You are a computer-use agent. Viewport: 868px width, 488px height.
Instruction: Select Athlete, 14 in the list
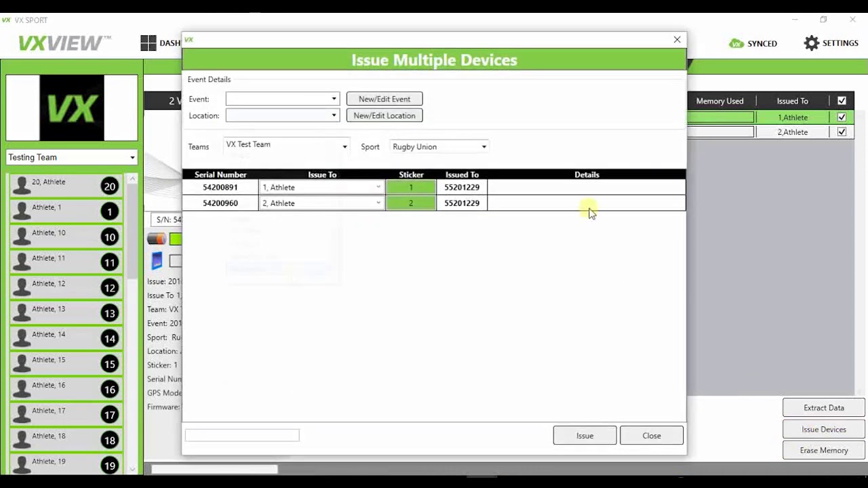point(66,339)
